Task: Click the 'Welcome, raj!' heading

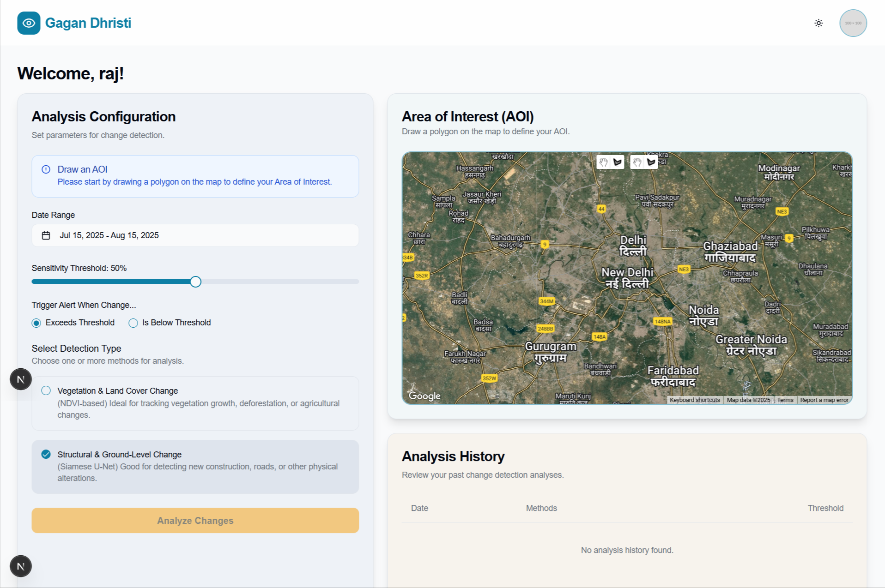Action: coord(71,73)
